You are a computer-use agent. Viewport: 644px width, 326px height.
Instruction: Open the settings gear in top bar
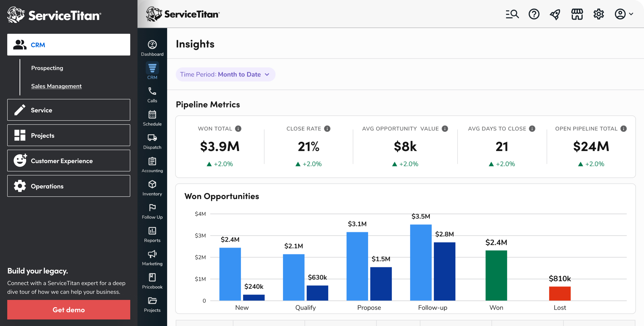tap(598, 14)
